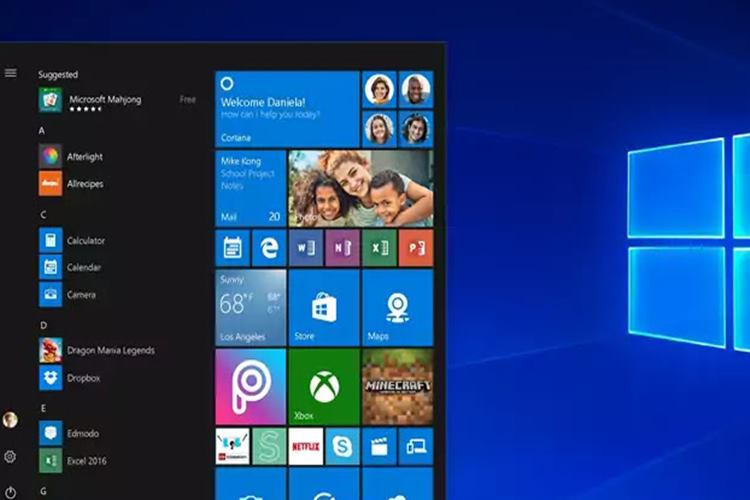
Task: Open the PowerPoint tile
Action: click(416, 248)
